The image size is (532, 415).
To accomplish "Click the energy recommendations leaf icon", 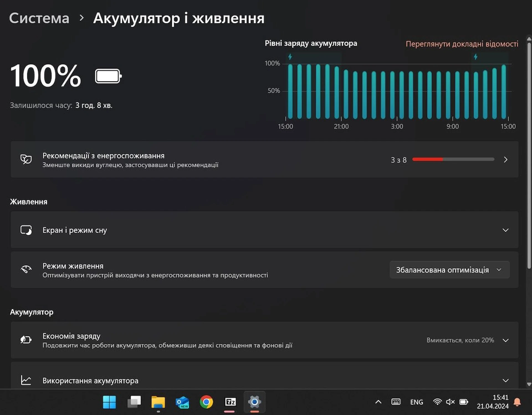I will click(x=26, y=160).
